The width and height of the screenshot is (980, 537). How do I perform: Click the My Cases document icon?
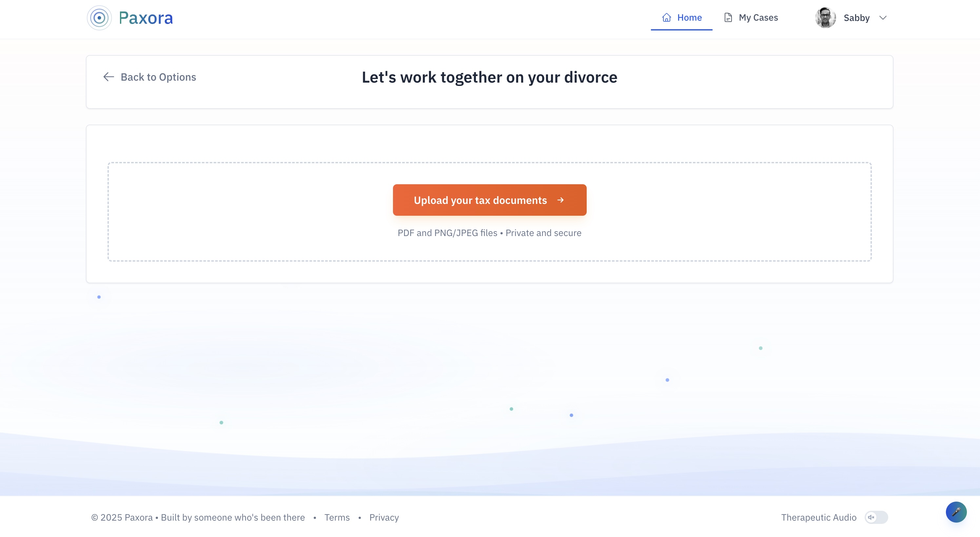728,17
